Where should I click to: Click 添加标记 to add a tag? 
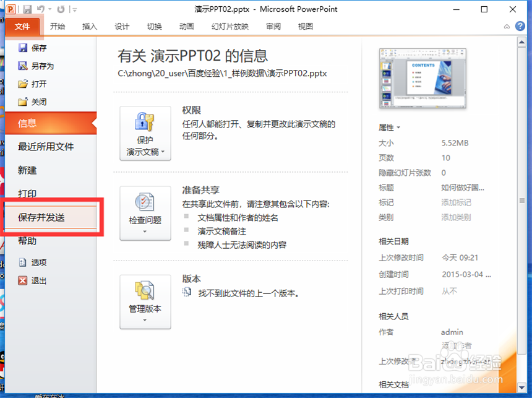(456, 203)
